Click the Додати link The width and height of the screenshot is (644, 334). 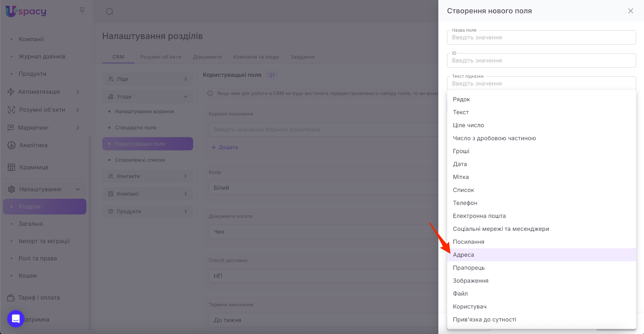click(x=225, y=147)
